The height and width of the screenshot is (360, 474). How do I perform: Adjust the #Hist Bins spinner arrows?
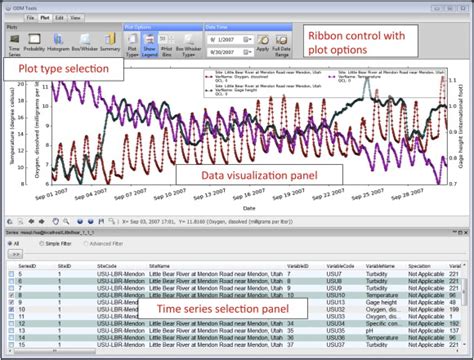tap(171, 39)
